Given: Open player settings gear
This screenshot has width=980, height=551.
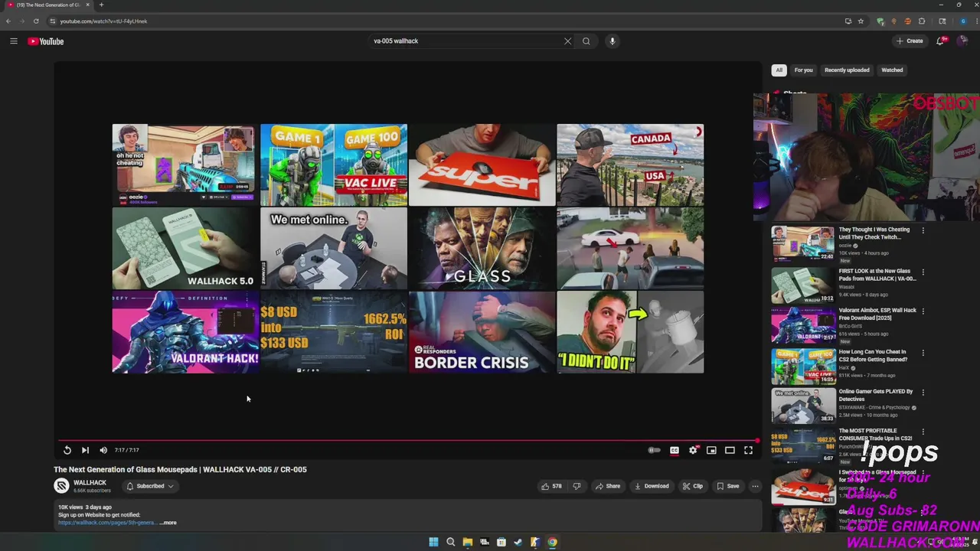Looking at the screenshot, I should pyautogui.click(x=693, y=450).
